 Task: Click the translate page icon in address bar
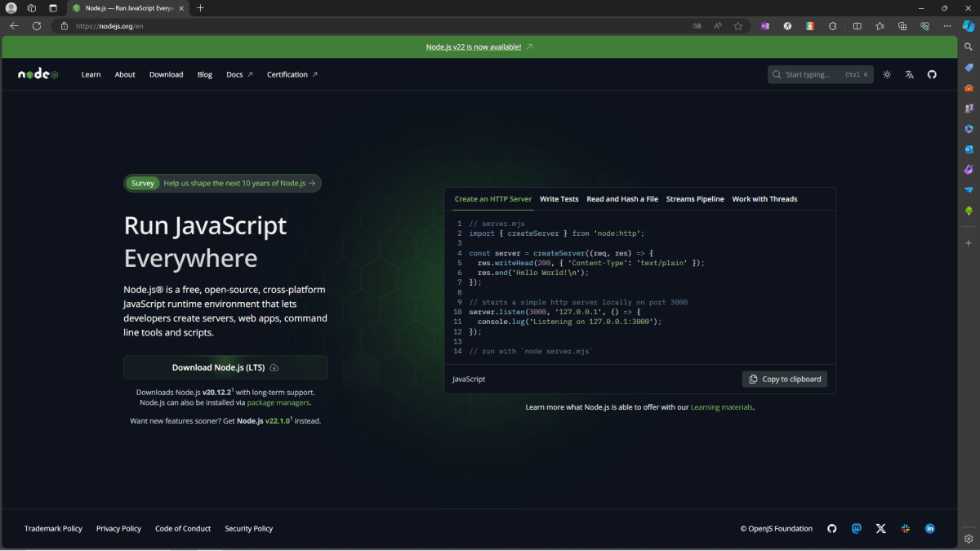click(x=697, y=26)
